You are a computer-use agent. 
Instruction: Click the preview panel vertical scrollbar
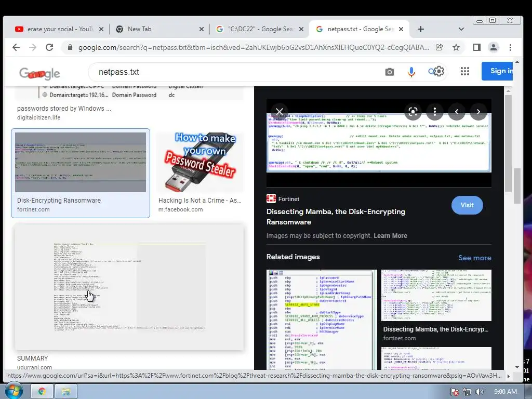pos(508,142)
